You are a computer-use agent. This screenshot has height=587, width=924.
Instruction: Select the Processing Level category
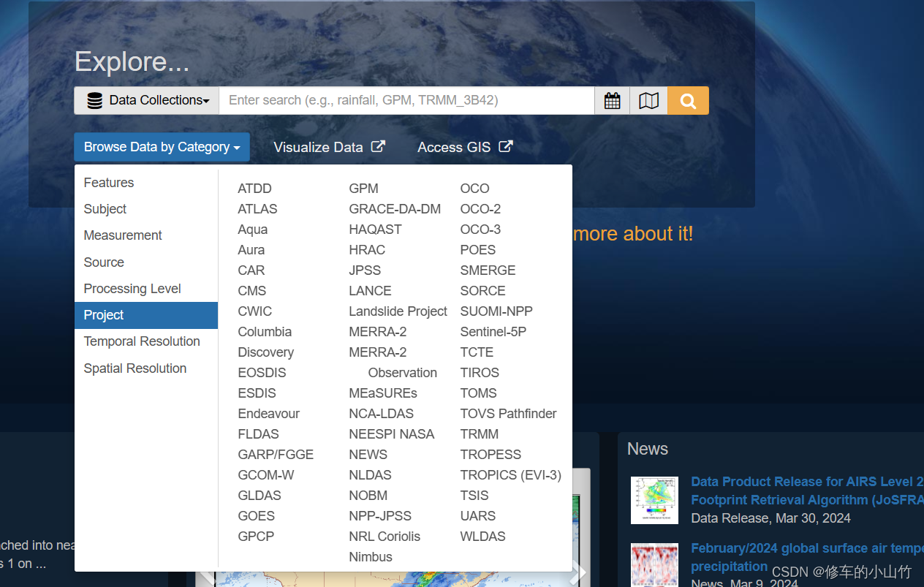click(146, 289)
